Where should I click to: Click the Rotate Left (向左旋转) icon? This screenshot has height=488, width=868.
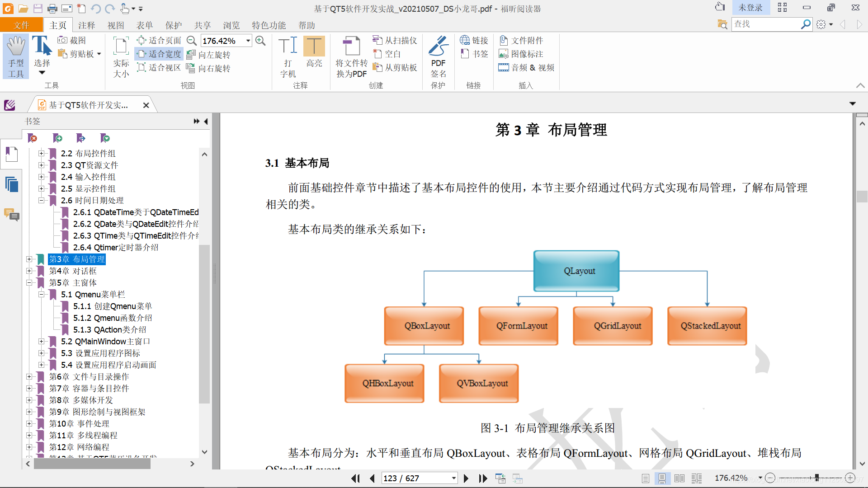coord(191,55)
